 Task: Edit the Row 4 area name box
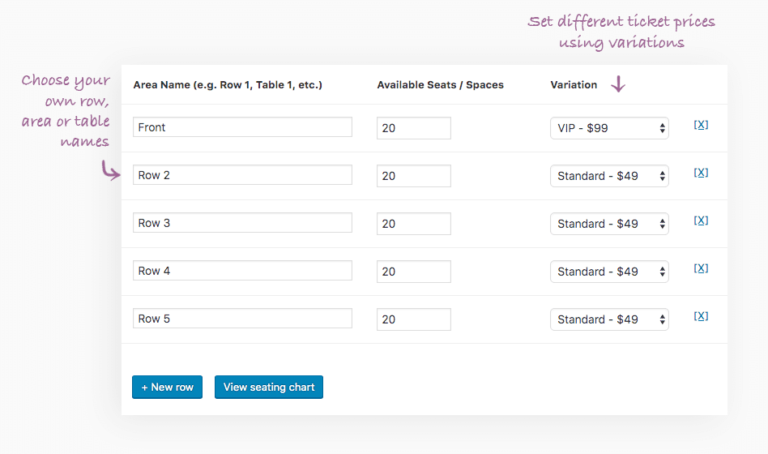tap(242, 271)
